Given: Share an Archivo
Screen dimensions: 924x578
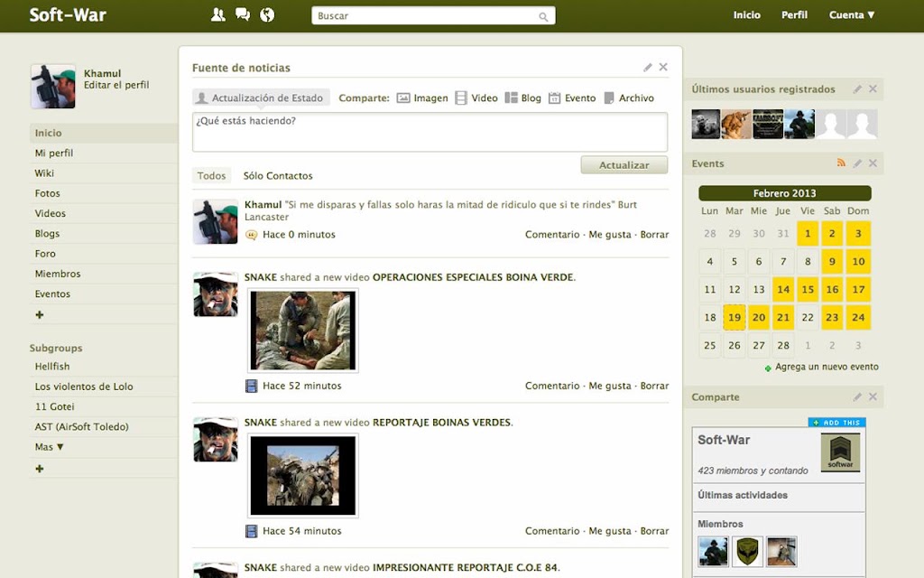Looking at the screenshot, I should pos(629,98).
